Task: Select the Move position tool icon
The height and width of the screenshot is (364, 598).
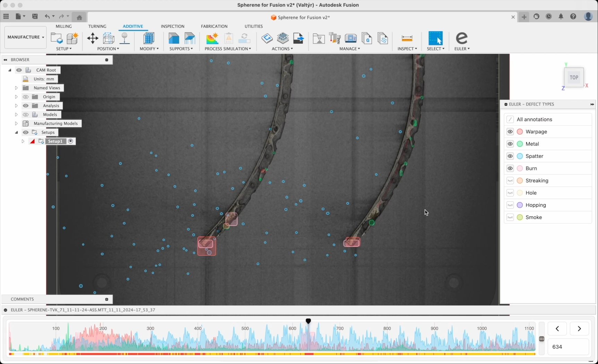Action: click(x=93, y=38)
